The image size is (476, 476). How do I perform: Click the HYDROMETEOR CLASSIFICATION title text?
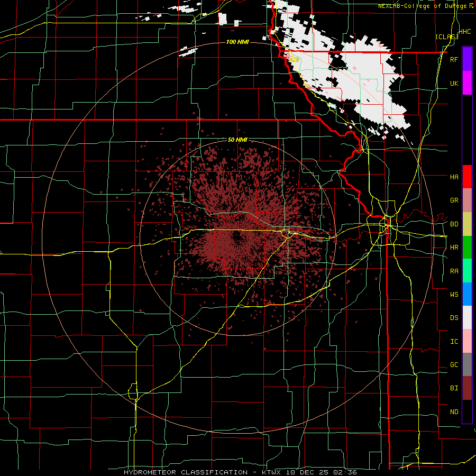tap(186, 472)
